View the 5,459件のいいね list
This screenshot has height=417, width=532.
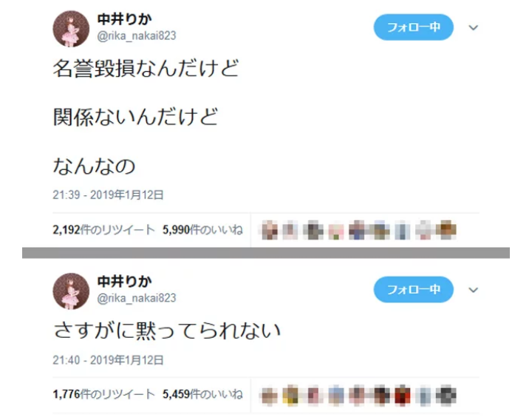pos(202,394)
